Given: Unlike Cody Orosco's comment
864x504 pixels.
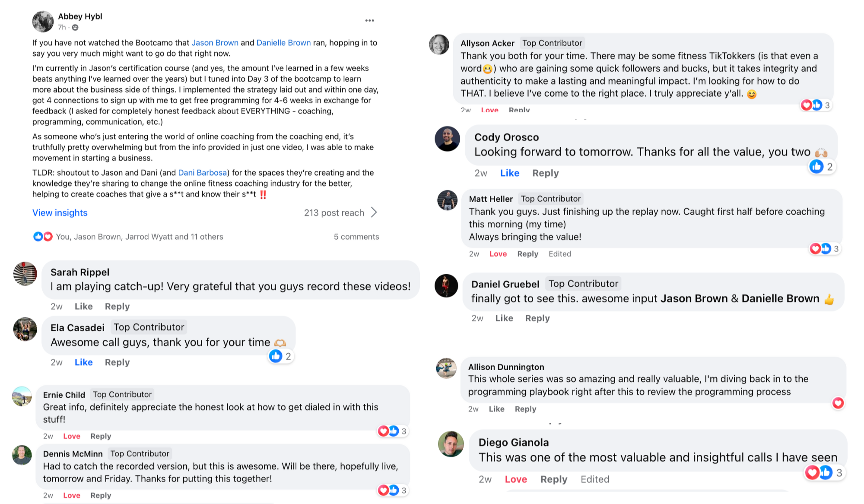Looking at the screenshot, I should coord(509,173).
